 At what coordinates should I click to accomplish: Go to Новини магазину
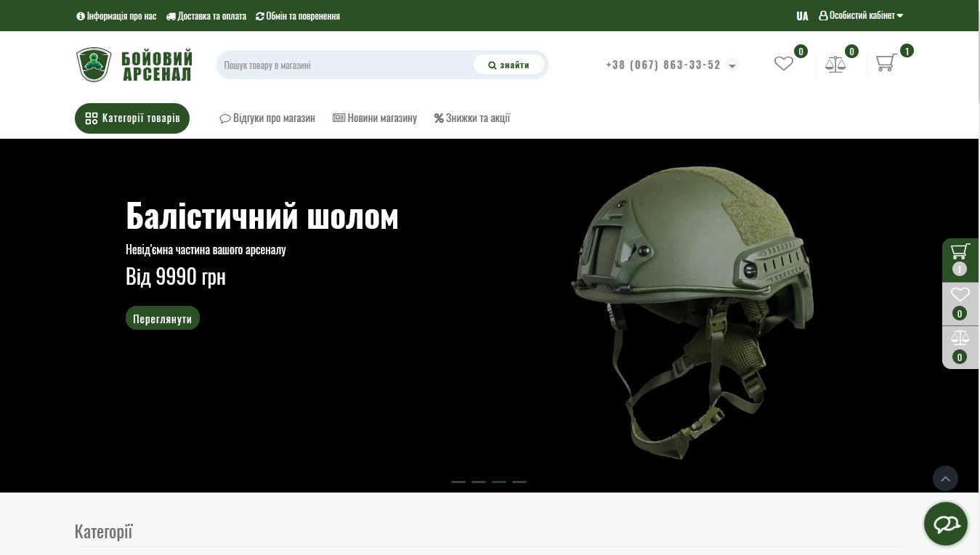[x=375, y=118]
